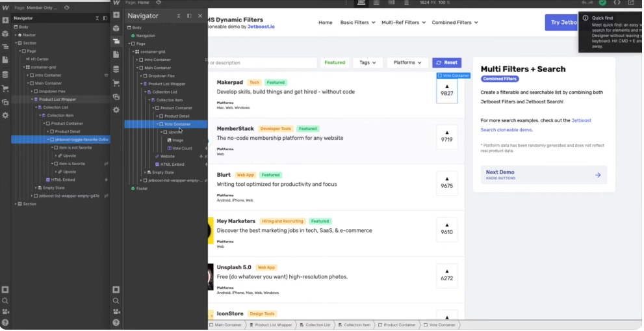Open Basic Filters nav dropdown

(x=357, y=23)
